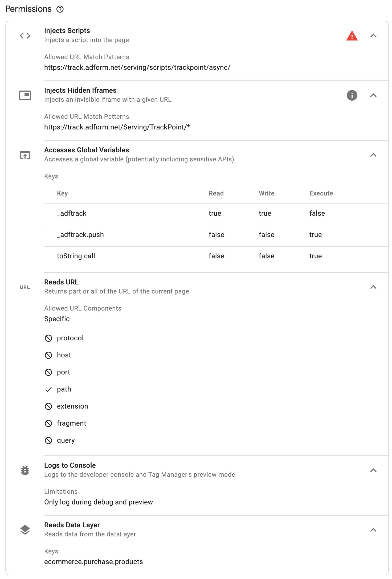Screen dimensions: 392x579
Task: Collapse the Accesses Global Variables section
Action: pyautogui.click(x=373, y=155)
